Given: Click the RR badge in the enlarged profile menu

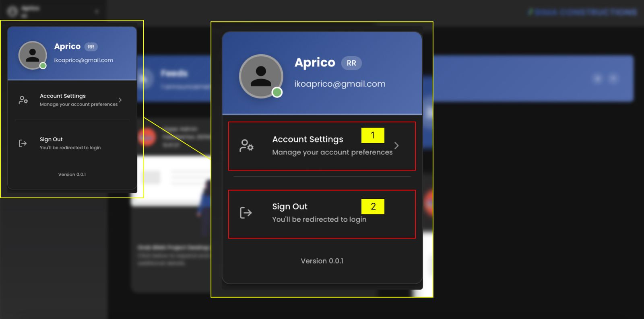Looking at the screenshot, I should 351,63.
